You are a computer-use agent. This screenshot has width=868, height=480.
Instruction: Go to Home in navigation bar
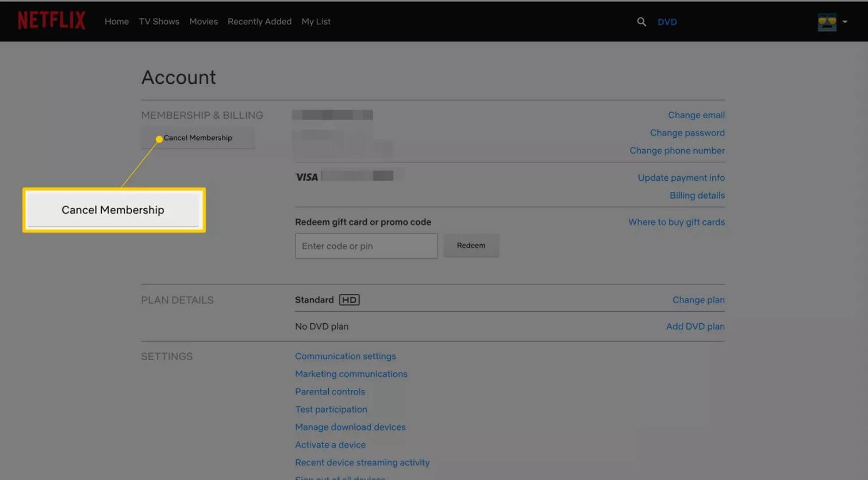pos(117,22)
